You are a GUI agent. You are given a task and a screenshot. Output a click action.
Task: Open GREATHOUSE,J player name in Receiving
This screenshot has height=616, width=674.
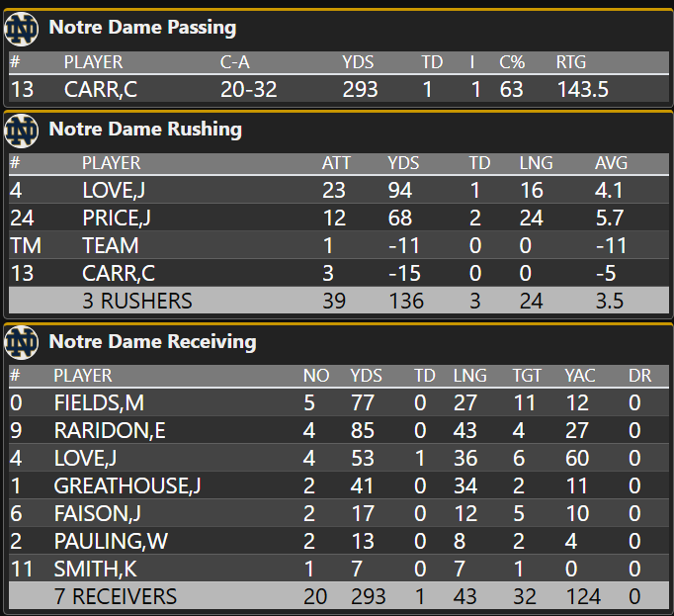point(127,485)
